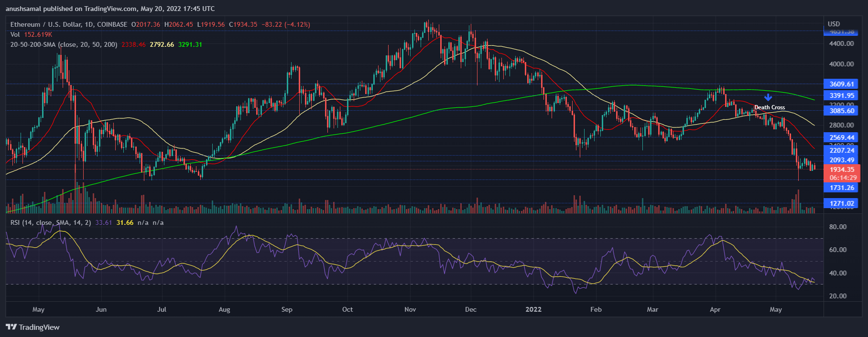This screenshot has width=868, height=337.
Task: Click the USD currency label
Action: pyautogui.click(x=834, y=24)
